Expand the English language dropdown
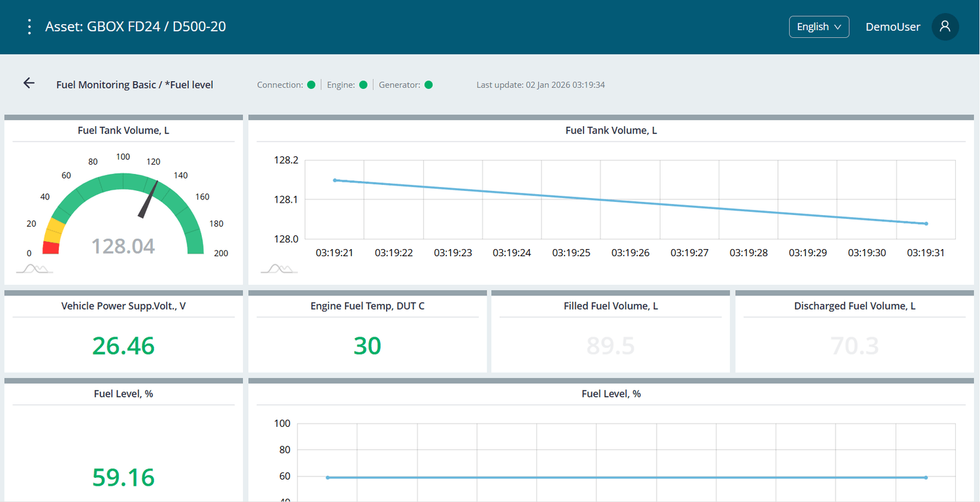Screen dimensions: 980x502 819,27
